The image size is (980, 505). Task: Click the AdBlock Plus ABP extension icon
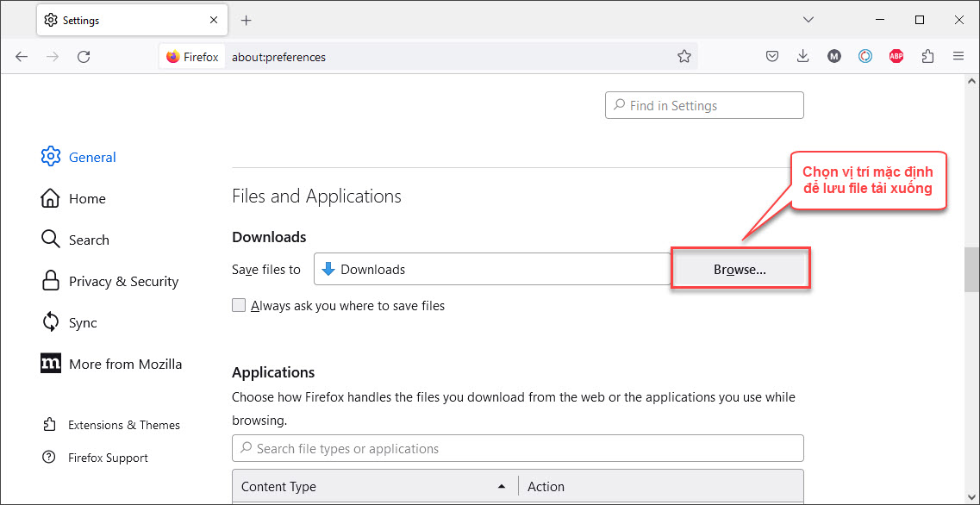click(896, 56)
